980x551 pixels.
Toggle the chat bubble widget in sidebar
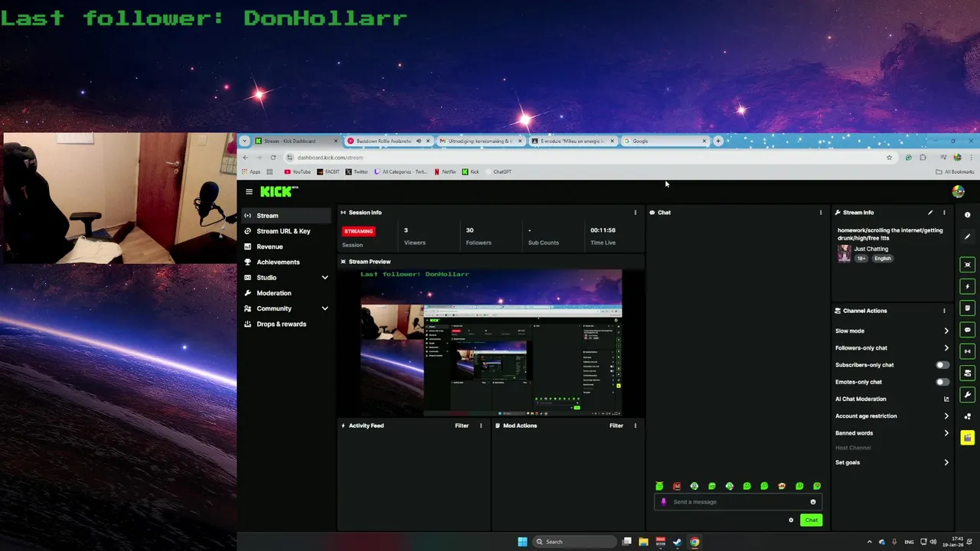point(968,330)
